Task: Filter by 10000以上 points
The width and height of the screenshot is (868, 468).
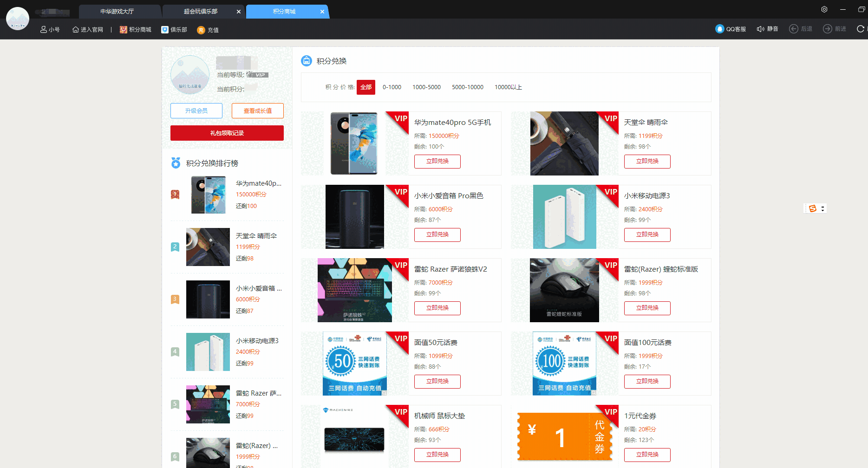Action: click(509, 87)
